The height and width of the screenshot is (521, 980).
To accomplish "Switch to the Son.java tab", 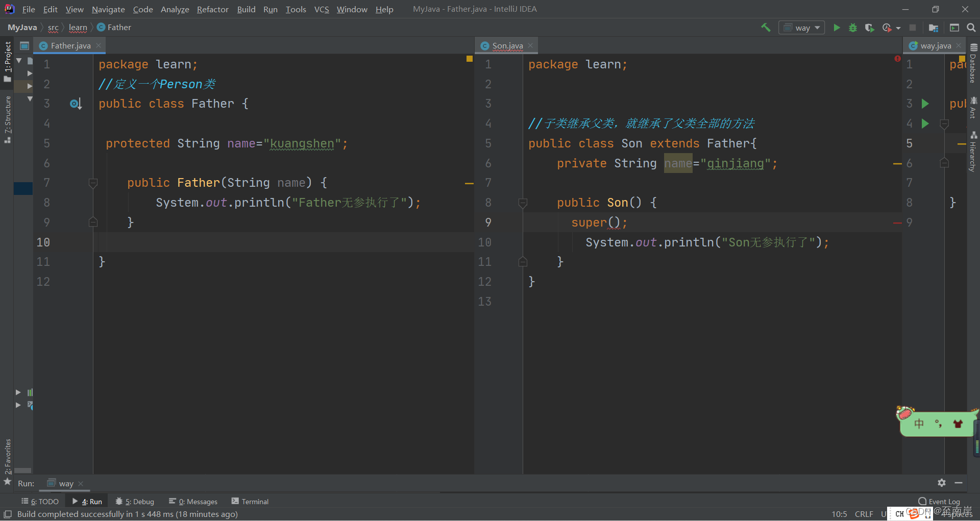I will point(507,45).
